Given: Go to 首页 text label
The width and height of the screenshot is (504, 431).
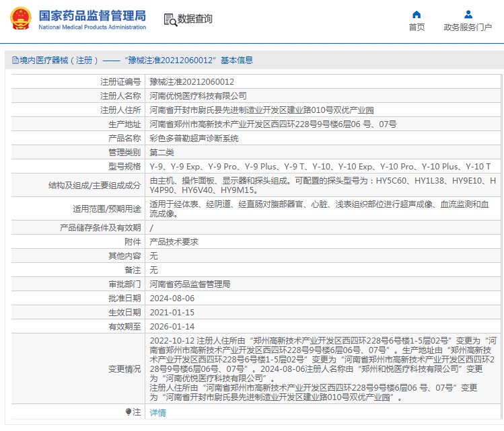Looking at the screenshot, I should click(417, 28).
